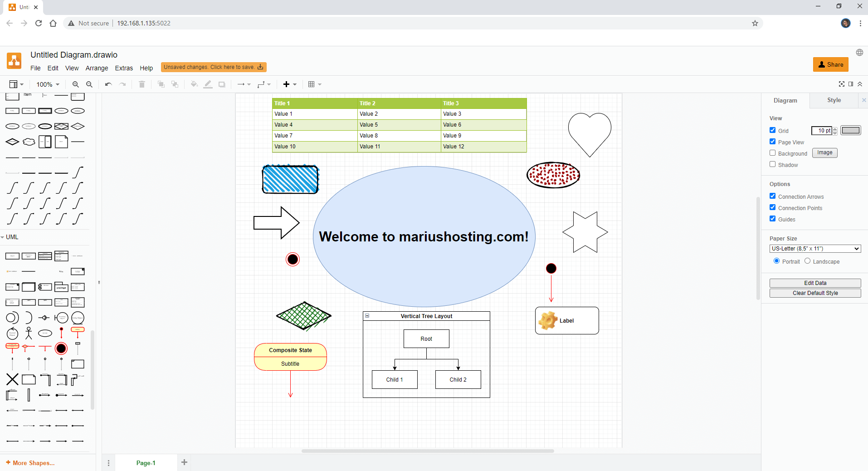Select the UML X destruction shape
The image size is (868, 471).
coord(12,379)
